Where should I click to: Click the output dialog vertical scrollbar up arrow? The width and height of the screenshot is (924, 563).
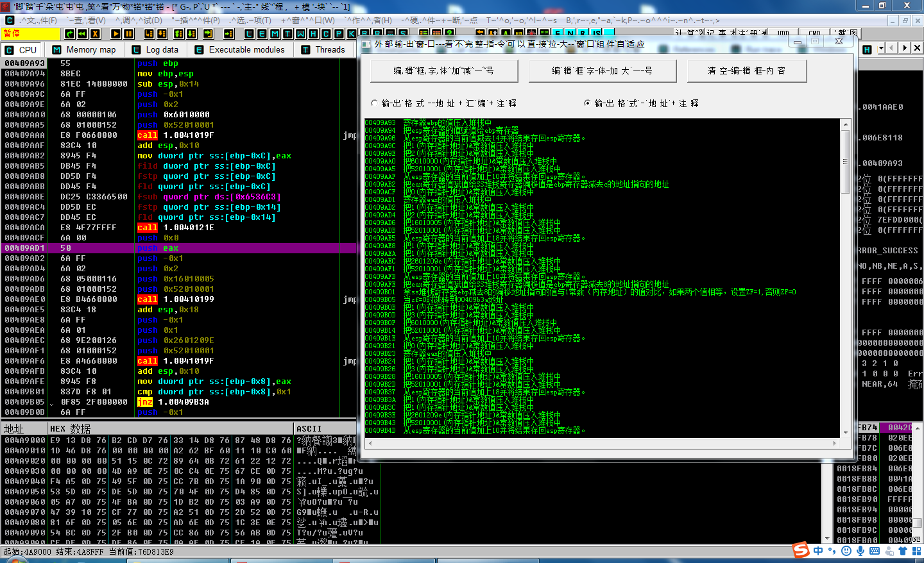(846, 124)
